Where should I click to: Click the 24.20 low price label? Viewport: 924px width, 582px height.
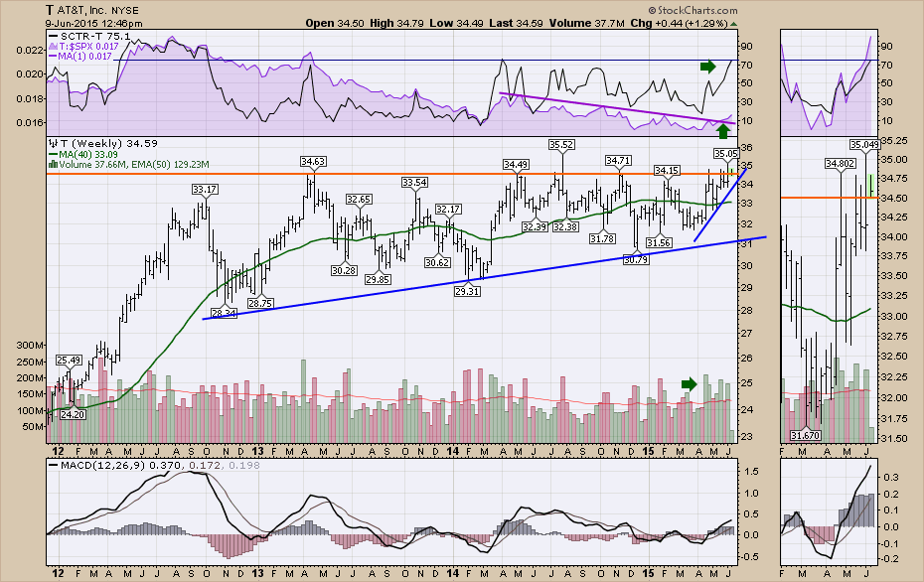(x=74, y=415)
